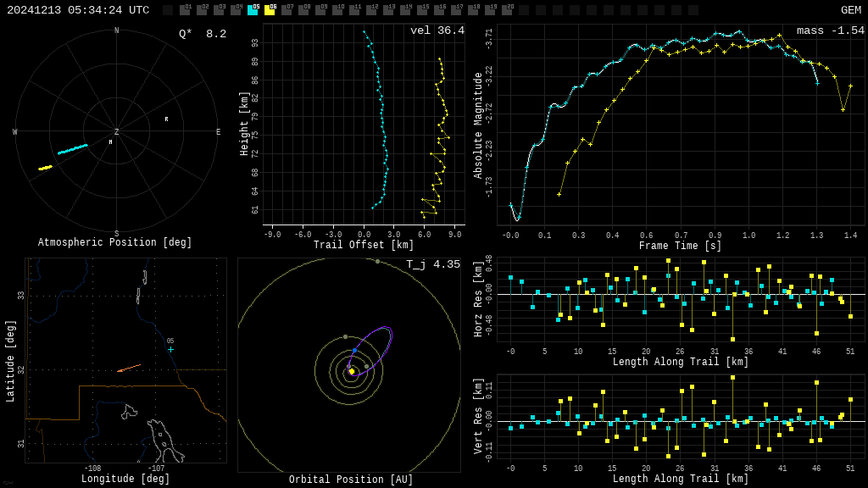Click the E compass label on polar plot
868x488 pixels.
click(218, 132)
